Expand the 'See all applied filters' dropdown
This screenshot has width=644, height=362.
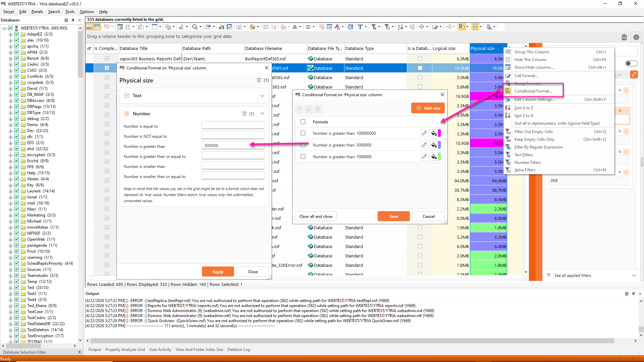(x=634, y=276)
